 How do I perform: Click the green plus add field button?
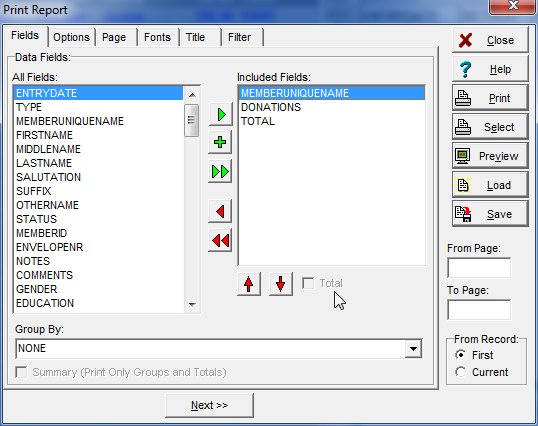(220, 142)
